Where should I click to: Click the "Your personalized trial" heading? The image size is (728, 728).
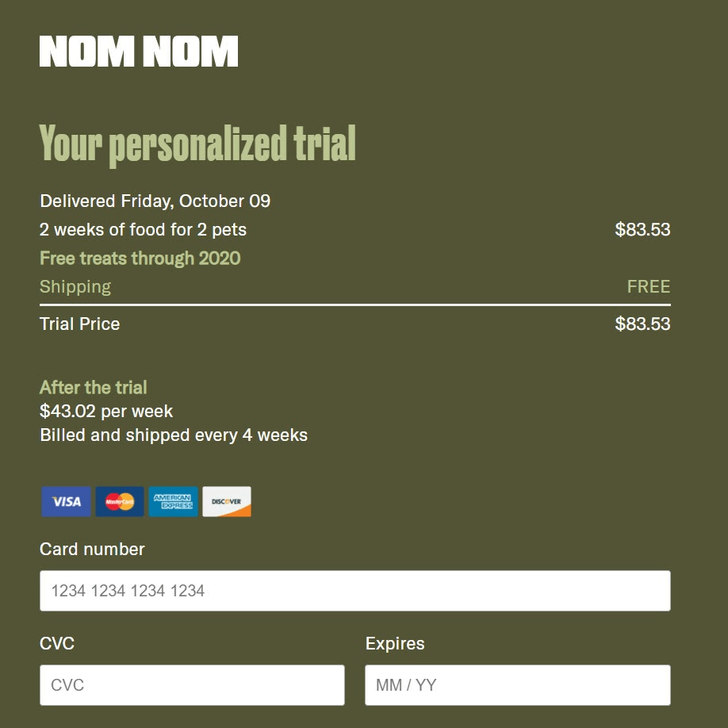[197, 144]
